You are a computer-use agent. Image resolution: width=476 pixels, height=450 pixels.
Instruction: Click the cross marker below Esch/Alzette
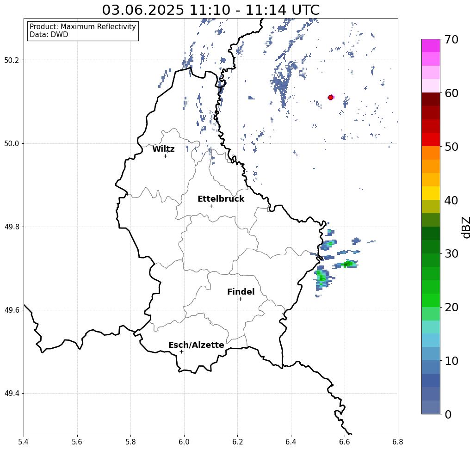181,351
